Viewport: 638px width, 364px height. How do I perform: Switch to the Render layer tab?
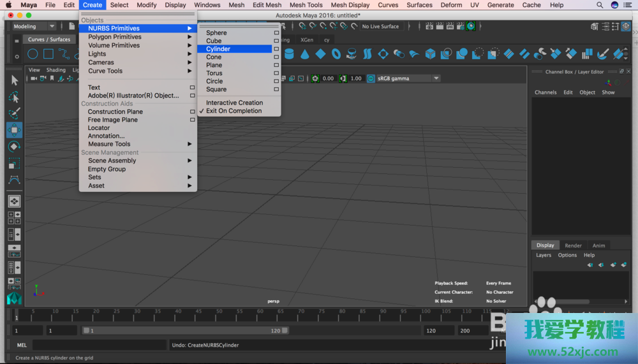pyautogui.click(x=573, y=245)
